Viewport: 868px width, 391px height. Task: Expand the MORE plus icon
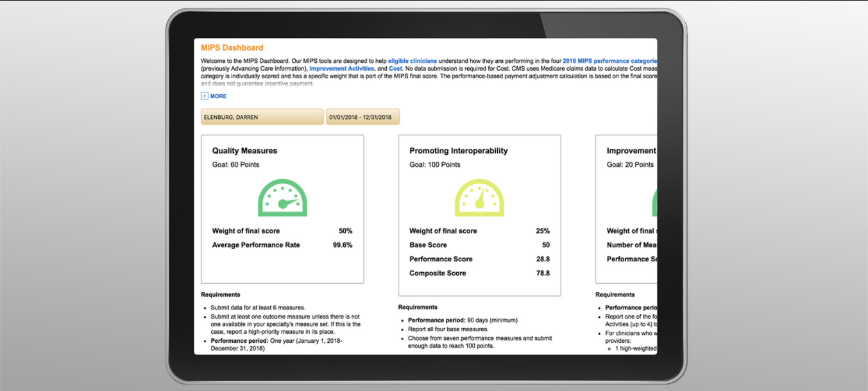205,96
